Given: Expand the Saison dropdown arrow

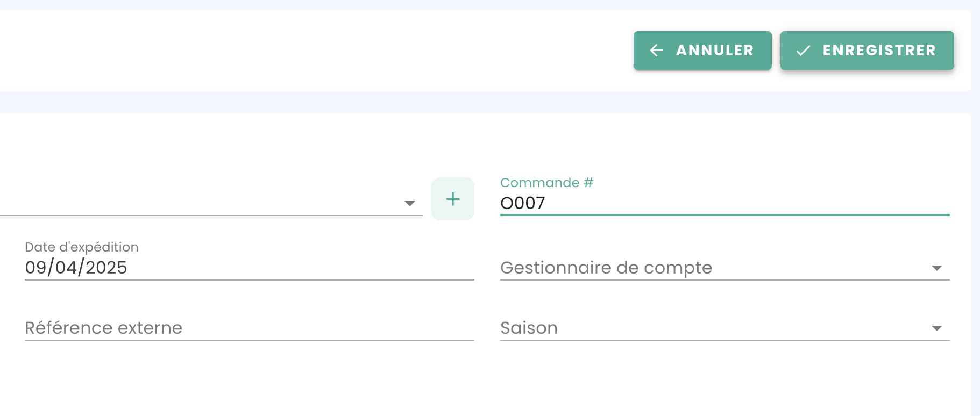Looking at the screenshot, I should (936, 328).
